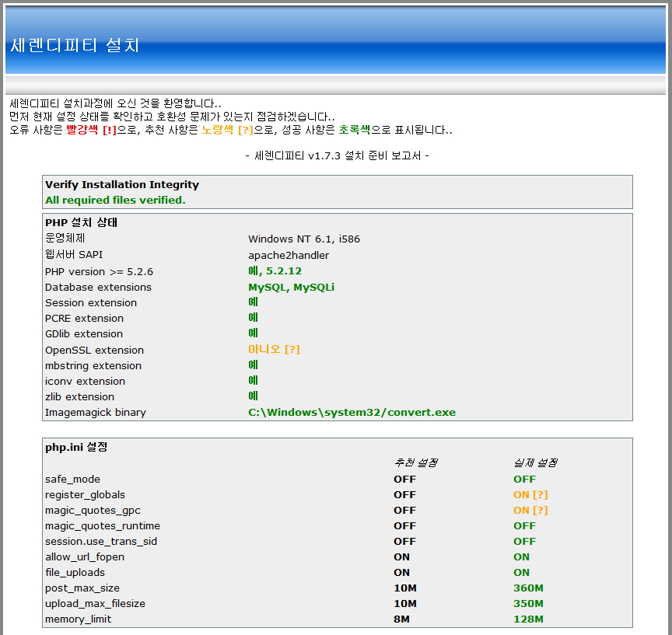The width and height of the screenshot is (672, 635).
Task: Click the 'memory_limit' setting name
Action: [78, 619]
